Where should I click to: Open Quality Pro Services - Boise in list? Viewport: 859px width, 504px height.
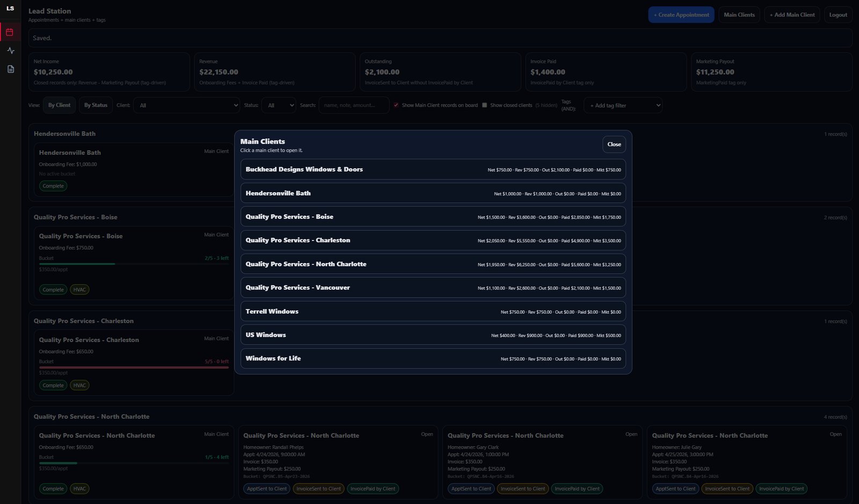(433, 217)
